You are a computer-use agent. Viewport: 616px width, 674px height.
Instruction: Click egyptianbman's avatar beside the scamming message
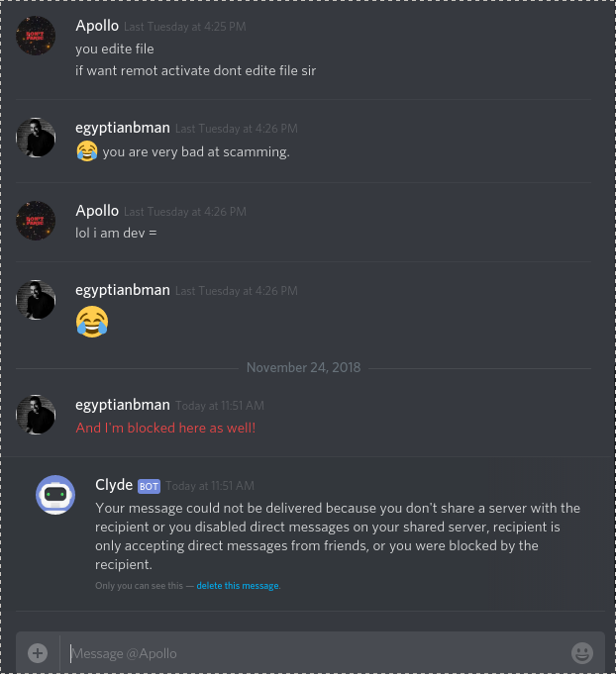(x=36, y=138)
